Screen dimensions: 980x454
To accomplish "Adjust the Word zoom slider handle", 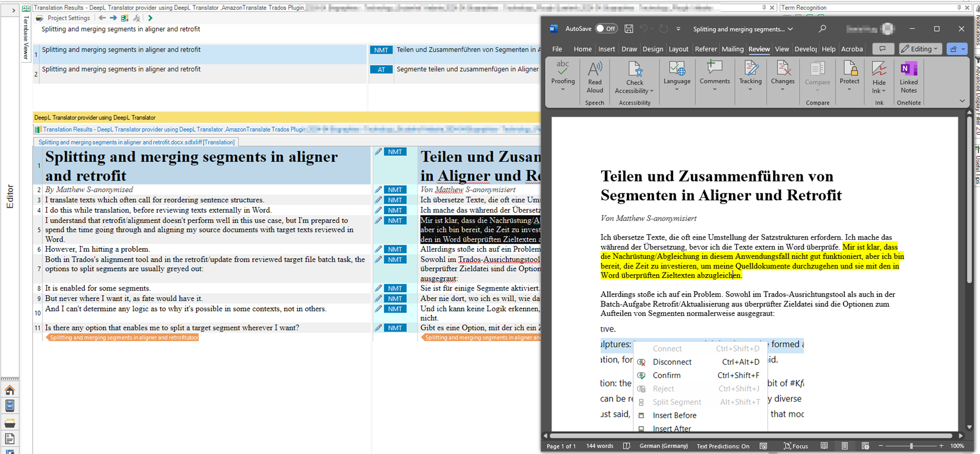I will pos(911,446).
